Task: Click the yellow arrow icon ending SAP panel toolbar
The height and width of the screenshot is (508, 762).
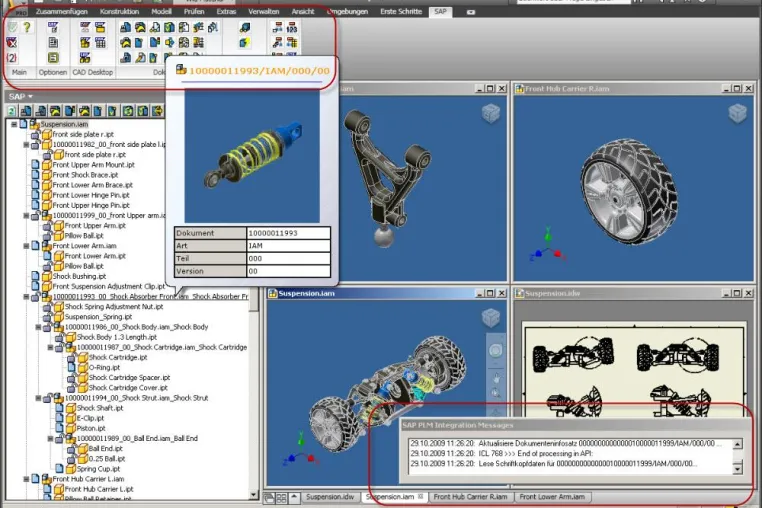Action: pyautogui.click(x=157, y=111)
